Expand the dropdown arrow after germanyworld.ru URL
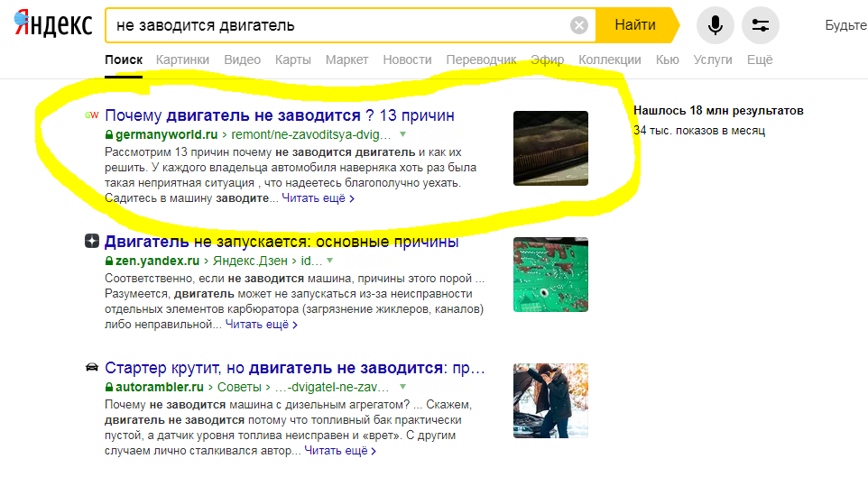 [x=403, y=134]
